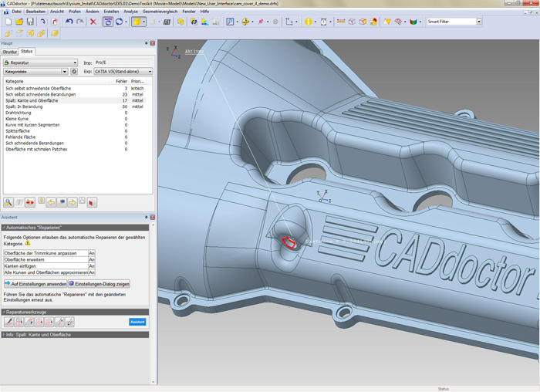Open the Reparatur mode dropdown
Image resolution: width=540 pixels, height=392 pixels.
point(74,63)
